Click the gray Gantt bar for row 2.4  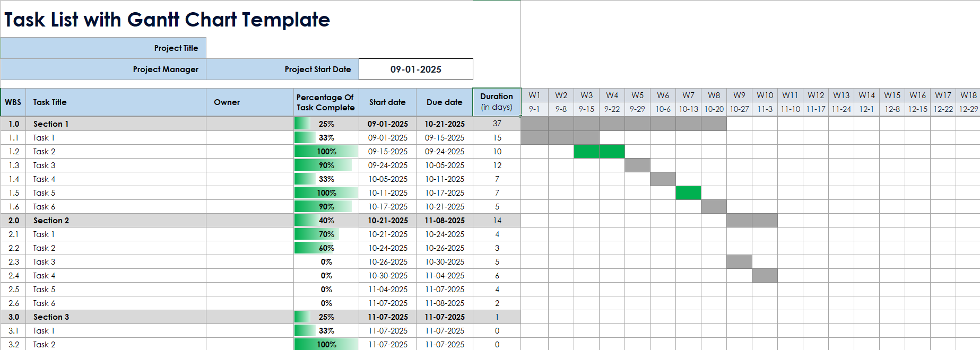(765, 275)
